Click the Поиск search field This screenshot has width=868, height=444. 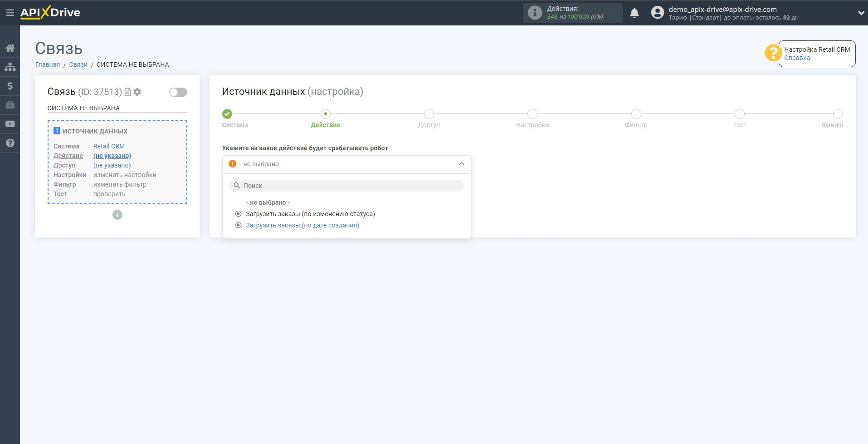347,186
